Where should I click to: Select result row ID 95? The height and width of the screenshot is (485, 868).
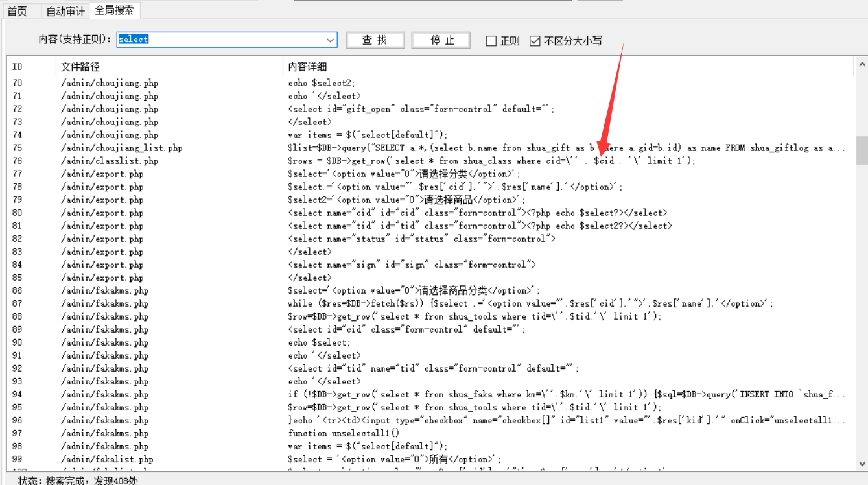point(18,407)
